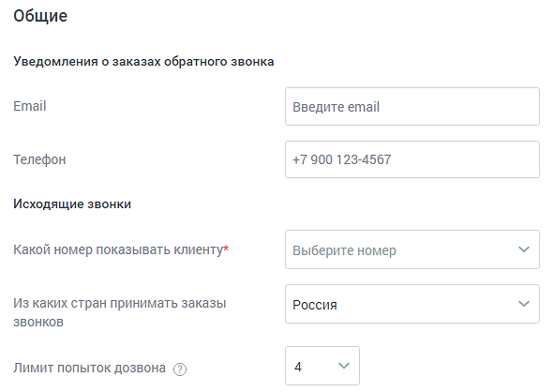Click the red required asterisk marker
Viewport: 554px width, 392px height.
(226, 249)
